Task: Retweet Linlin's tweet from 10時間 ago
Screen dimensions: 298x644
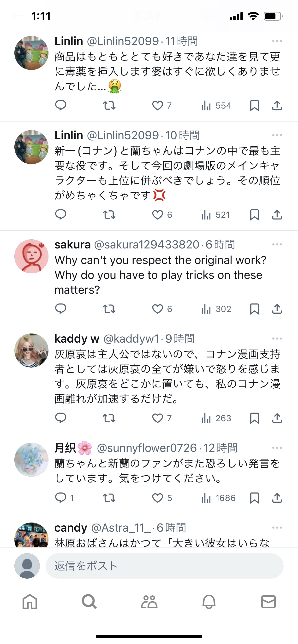Action: (x=109, y=215)
